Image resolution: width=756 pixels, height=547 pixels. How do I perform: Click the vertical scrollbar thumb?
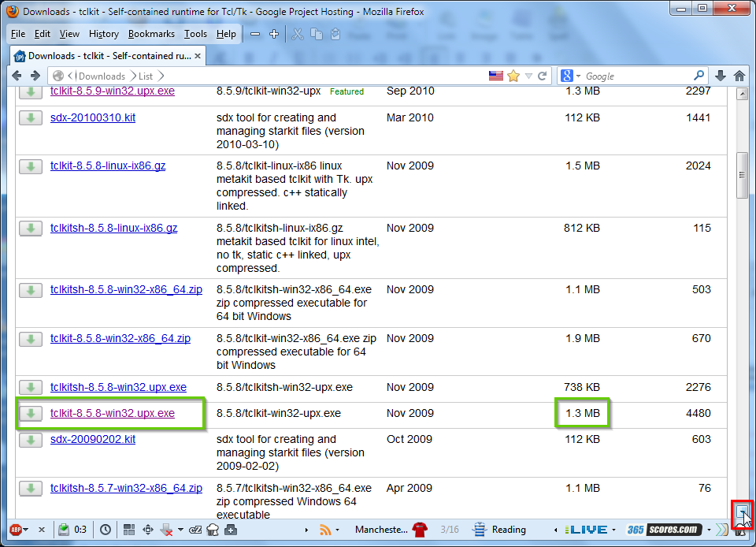pos(742,173)
